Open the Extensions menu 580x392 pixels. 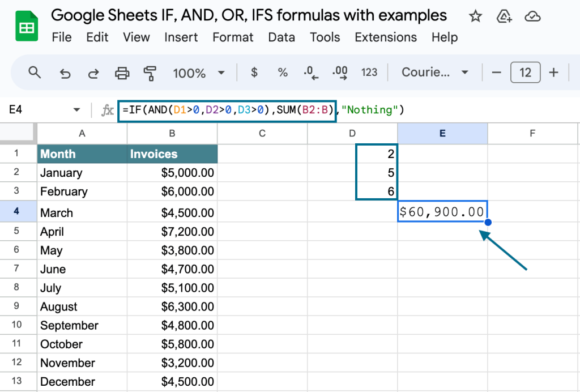386,37
